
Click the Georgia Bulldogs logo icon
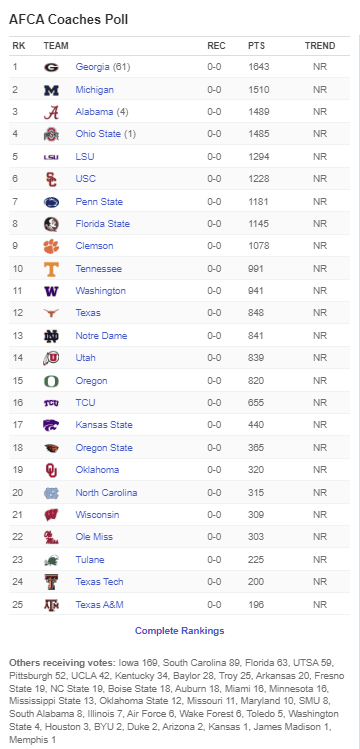51,67
